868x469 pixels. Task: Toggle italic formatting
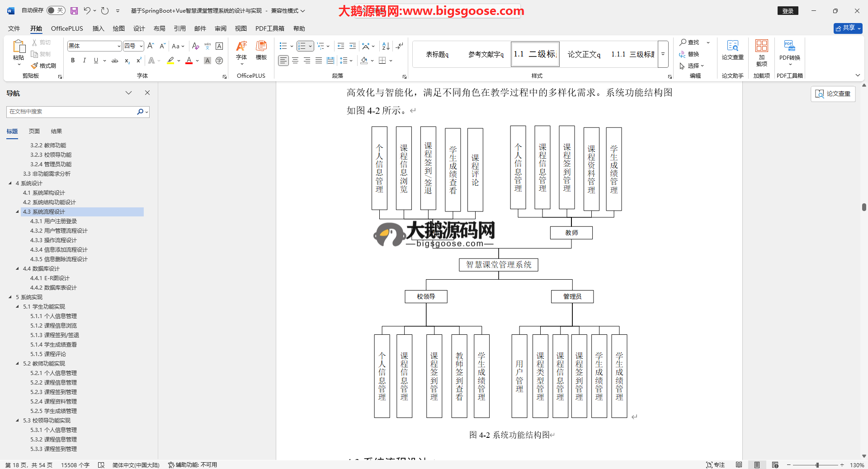(x=84, y=61)
